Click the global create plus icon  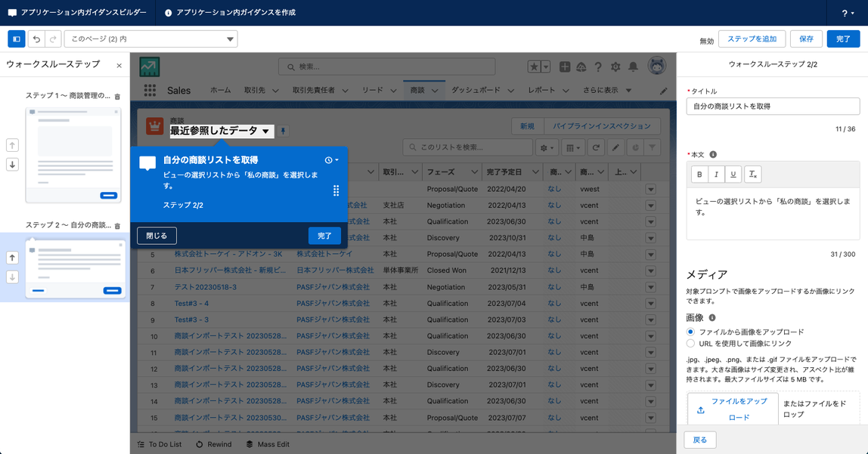[565, 67]
